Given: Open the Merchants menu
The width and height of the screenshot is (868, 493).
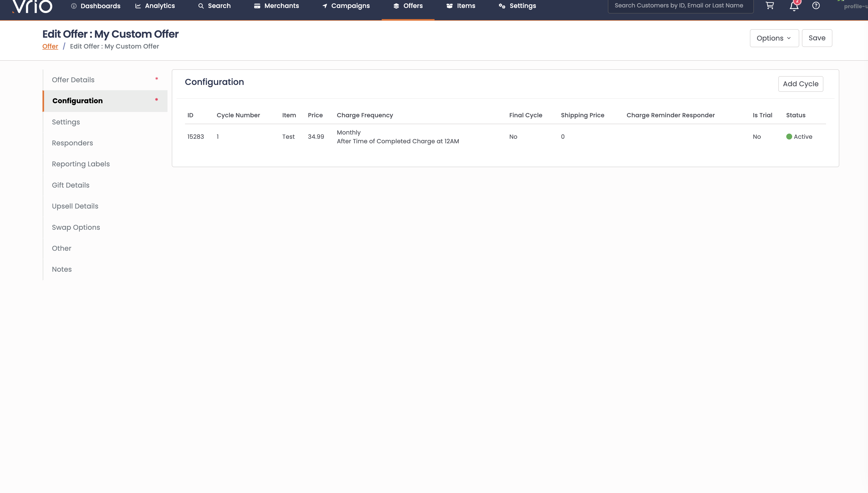Looking at the screenshot, I should point(276,6).
